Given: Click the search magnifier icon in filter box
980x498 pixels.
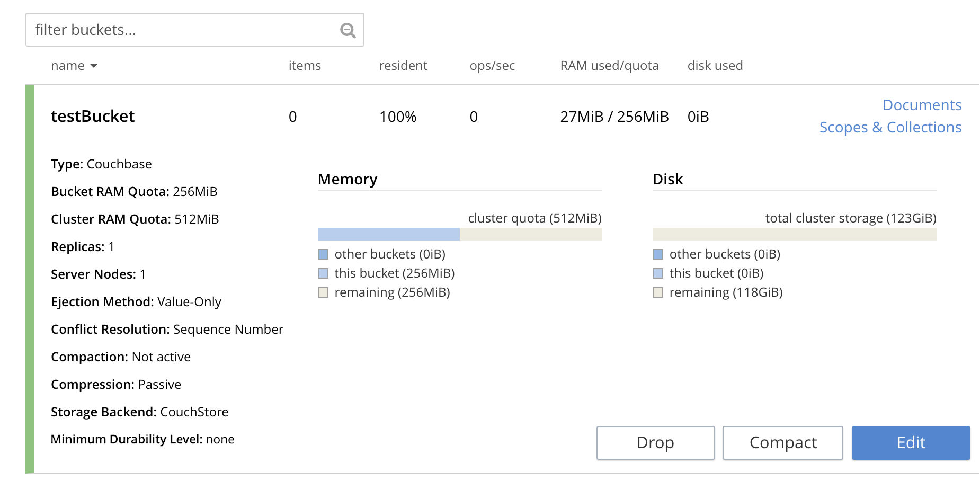Looking at the screenshot, I should click(x=348, y=30).
